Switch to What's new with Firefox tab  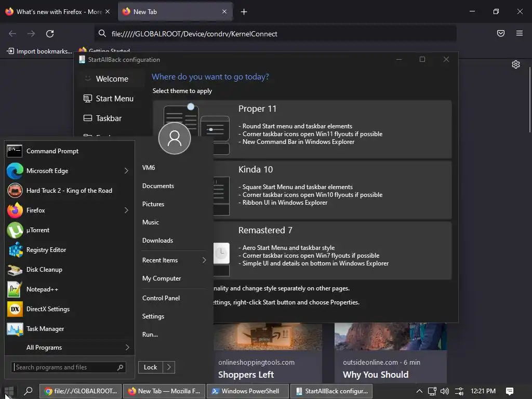58,12
